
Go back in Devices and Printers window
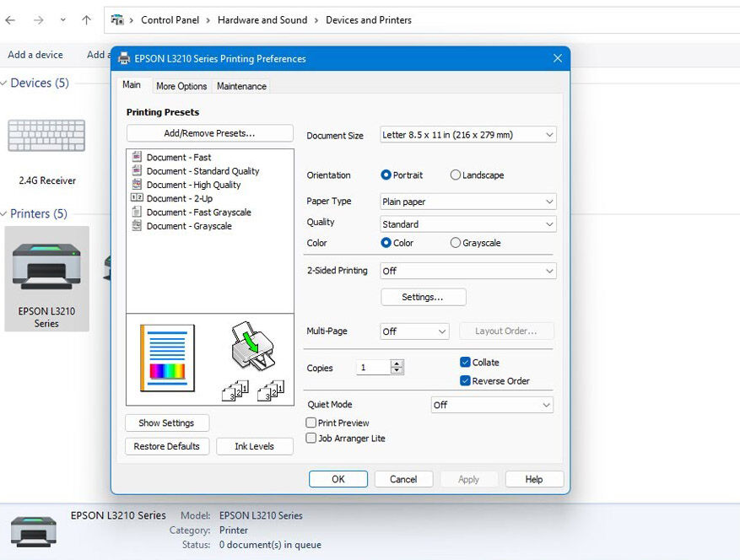[x=10, y=19]
